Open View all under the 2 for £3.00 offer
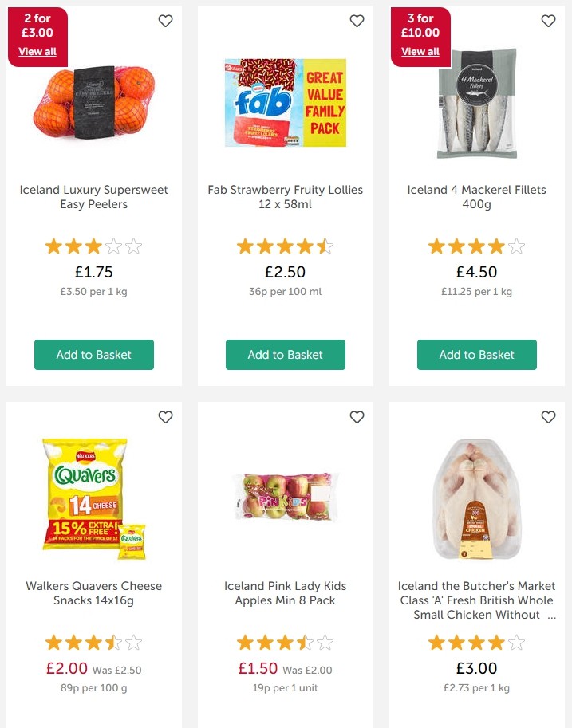The width and height of the screenshot is (572, 728). (x=37, y=51)
